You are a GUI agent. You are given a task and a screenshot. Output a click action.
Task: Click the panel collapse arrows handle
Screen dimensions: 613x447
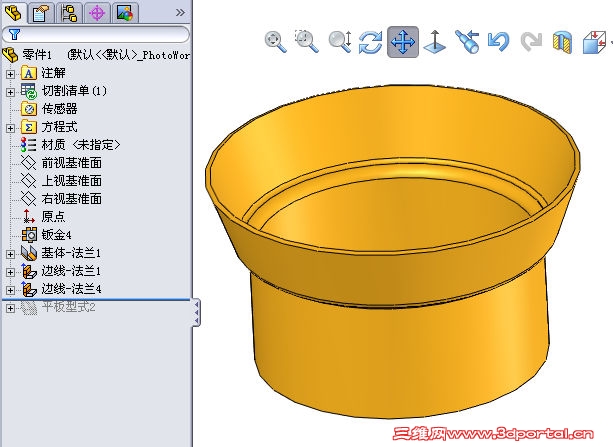[197, 312]
